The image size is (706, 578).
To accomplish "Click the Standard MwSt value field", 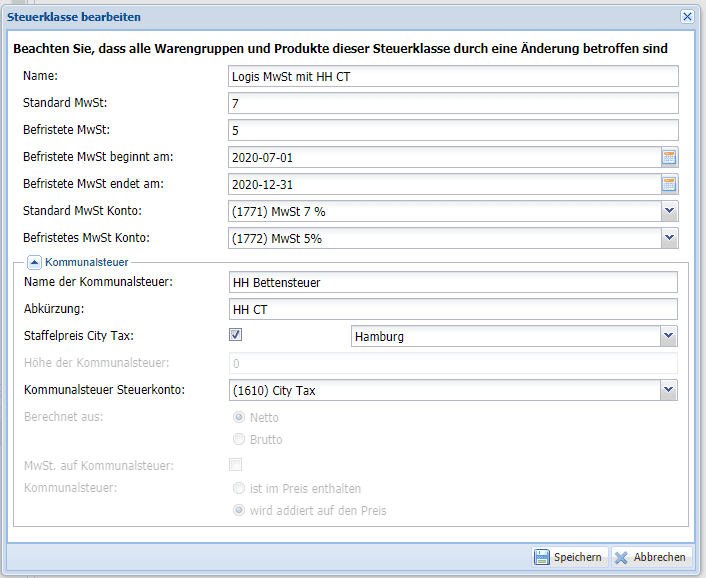I will tap(453, 103).
